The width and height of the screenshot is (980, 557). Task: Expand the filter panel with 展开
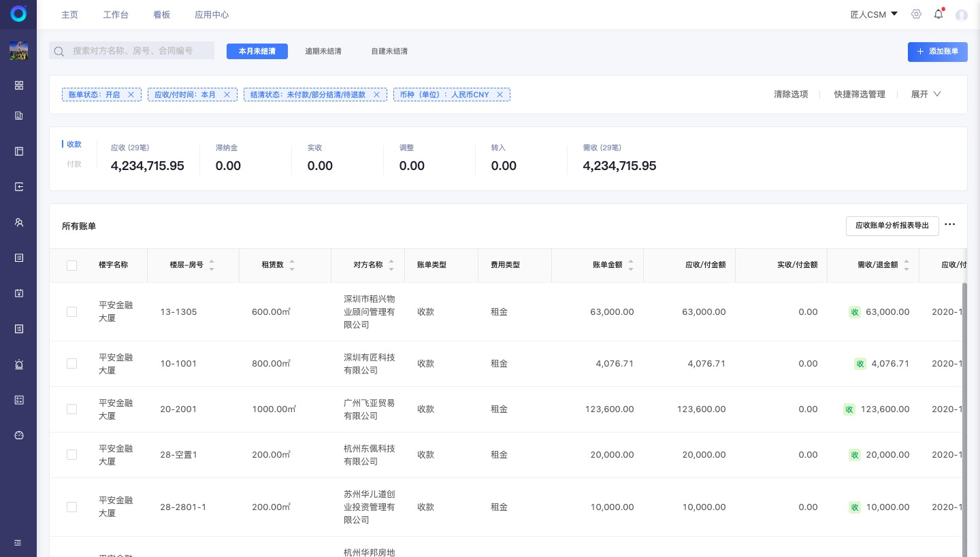tap(926, 95)
